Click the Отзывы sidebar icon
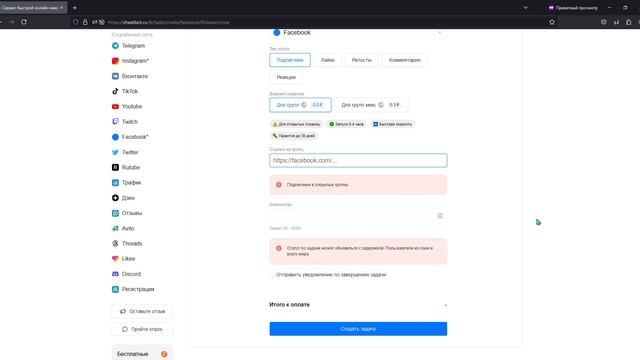This screenshot has height=360, width=640. 115,213
